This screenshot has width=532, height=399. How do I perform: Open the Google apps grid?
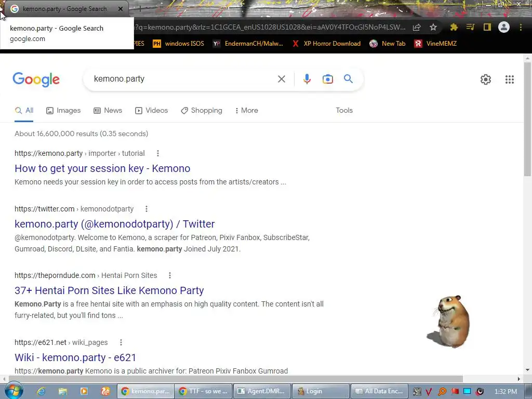click(x=510, y=79)
